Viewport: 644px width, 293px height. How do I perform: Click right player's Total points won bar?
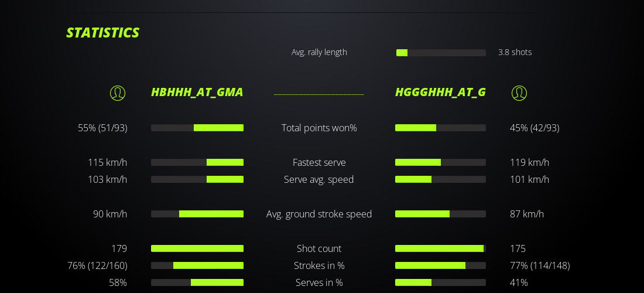440,128
